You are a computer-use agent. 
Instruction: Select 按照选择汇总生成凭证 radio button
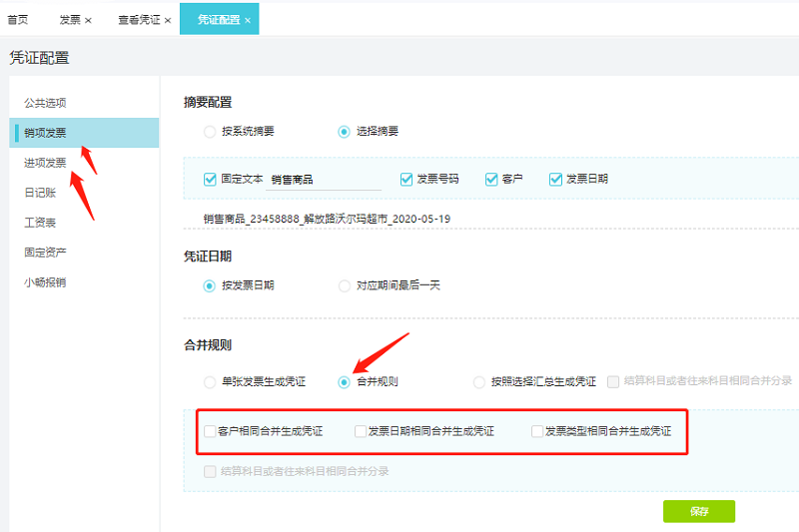(x=479, y=382)
